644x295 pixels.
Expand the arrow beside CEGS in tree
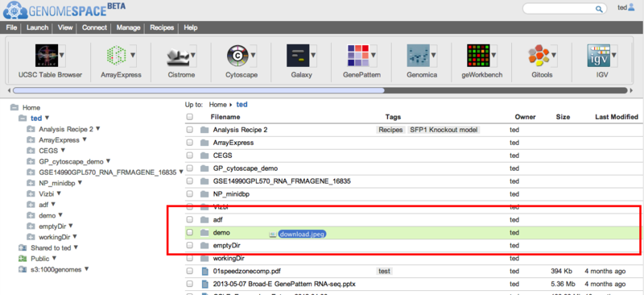pos(63,150)
